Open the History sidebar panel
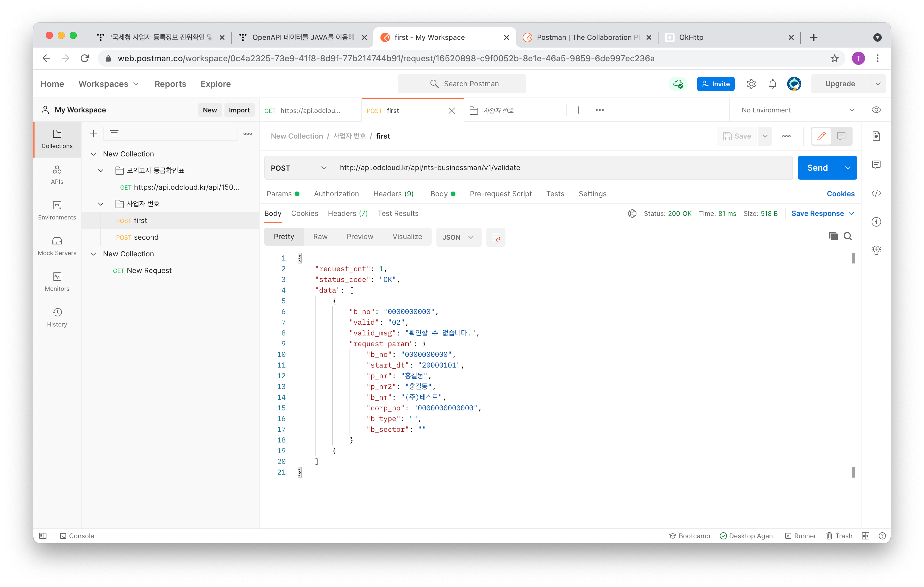 click(57, 317)
